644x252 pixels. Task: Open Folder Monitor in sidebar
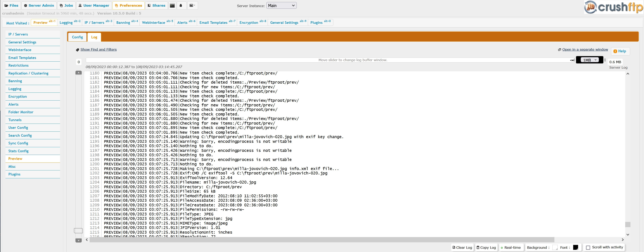[x=33, y=112]
